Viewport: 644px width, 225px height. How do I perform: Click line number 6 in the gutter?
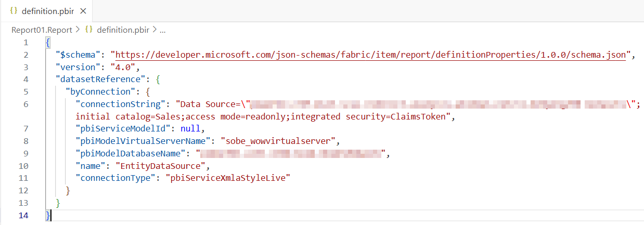[x=25, y=104]
